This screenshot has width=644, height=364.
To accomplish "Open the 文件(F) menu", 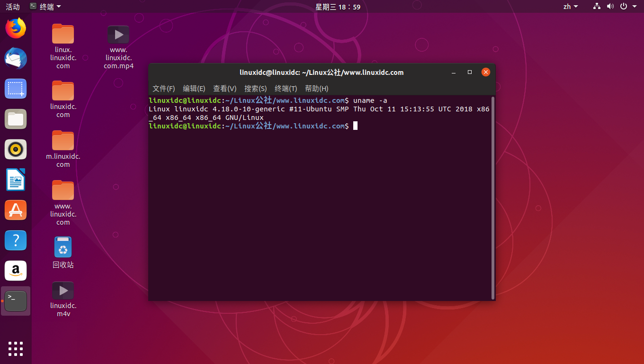I will [164, 89].
